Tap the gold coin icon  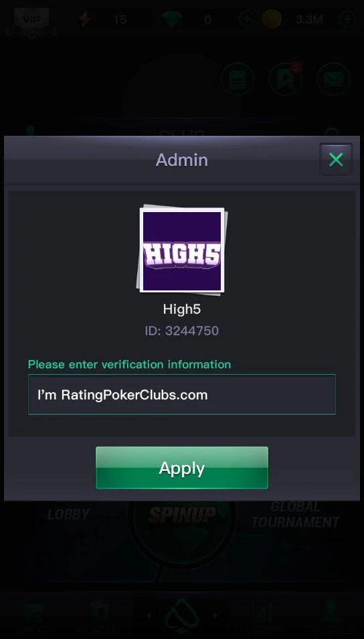272,19
